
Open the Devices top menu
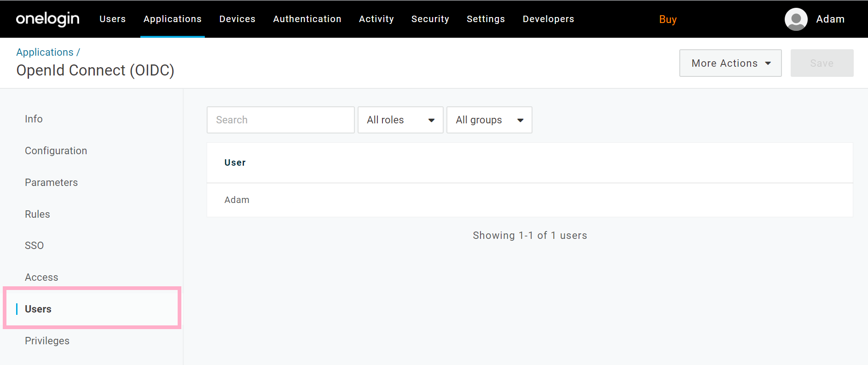tap(237, 19)
